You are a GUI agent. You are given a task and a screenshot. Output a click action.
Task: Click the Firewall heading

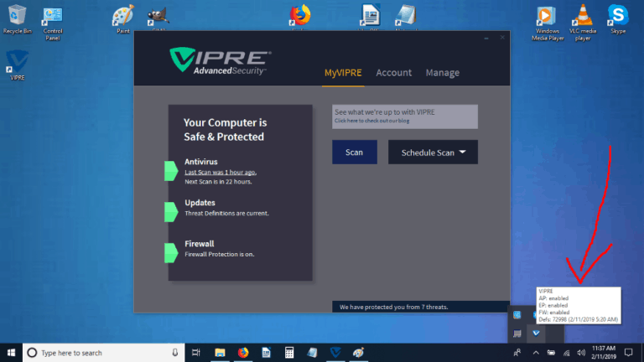tap(200, 244)
